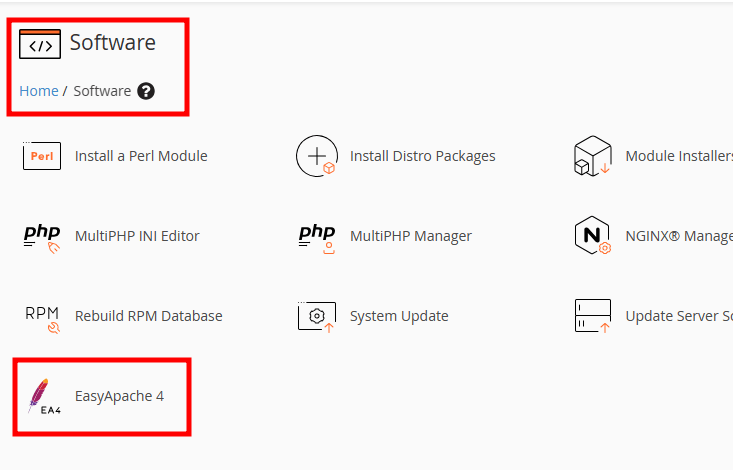Click the Software page heading
Viewport: 733px width, 470px height.
click(x=113, y=43)
